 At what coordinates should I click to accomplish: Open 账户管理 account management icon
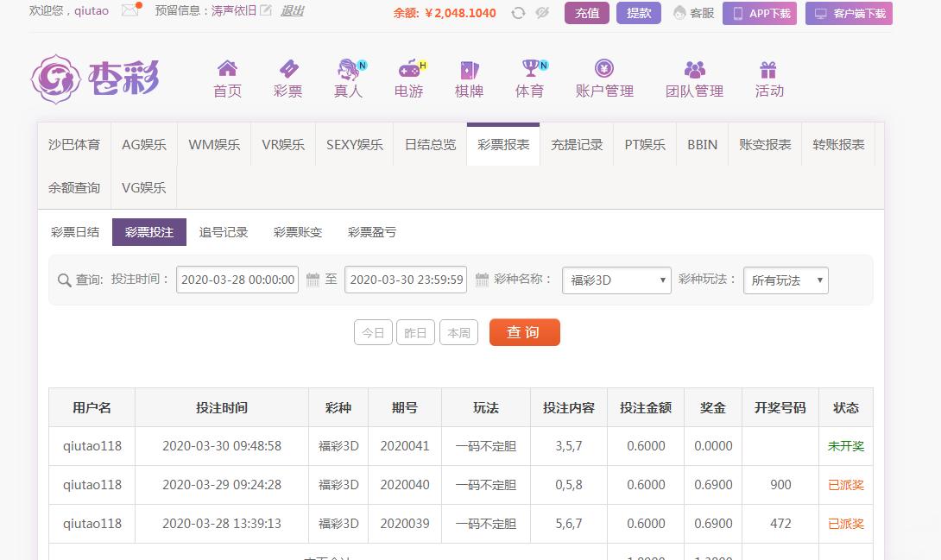(604, 69)
